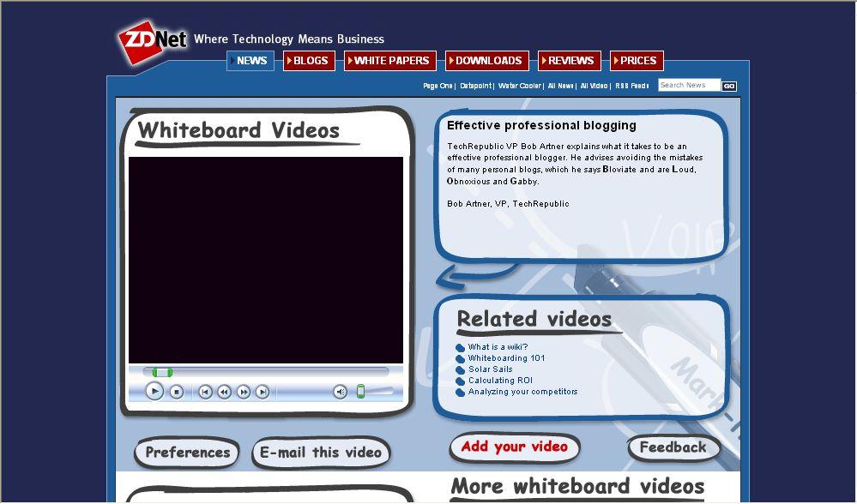Viewport: 857px width, 504px height.
Task: Open the Prices tab
Action: [637, 61]
